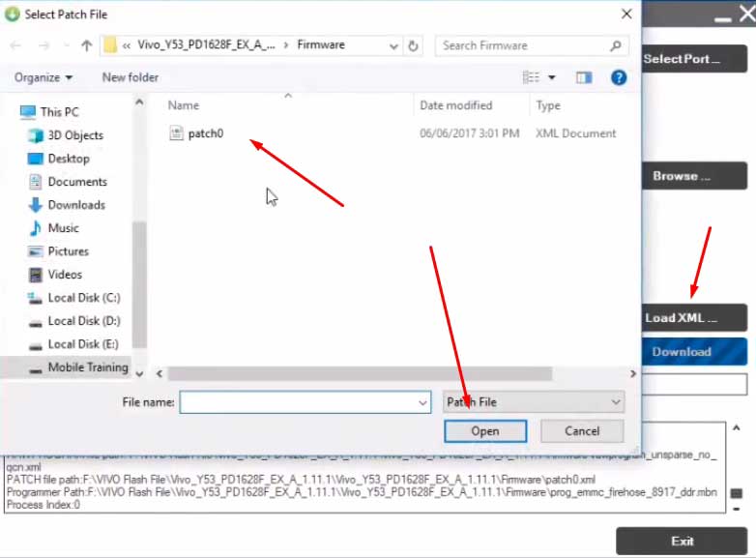
Task: Open the Help icon
Action: tap(619, 77)
